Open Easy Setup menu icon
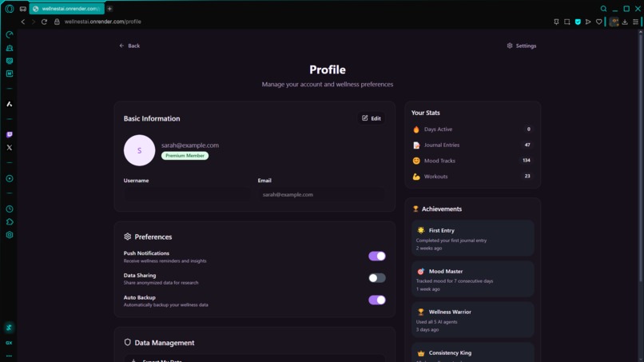644x362 pixels. click(x=635, y=22)
